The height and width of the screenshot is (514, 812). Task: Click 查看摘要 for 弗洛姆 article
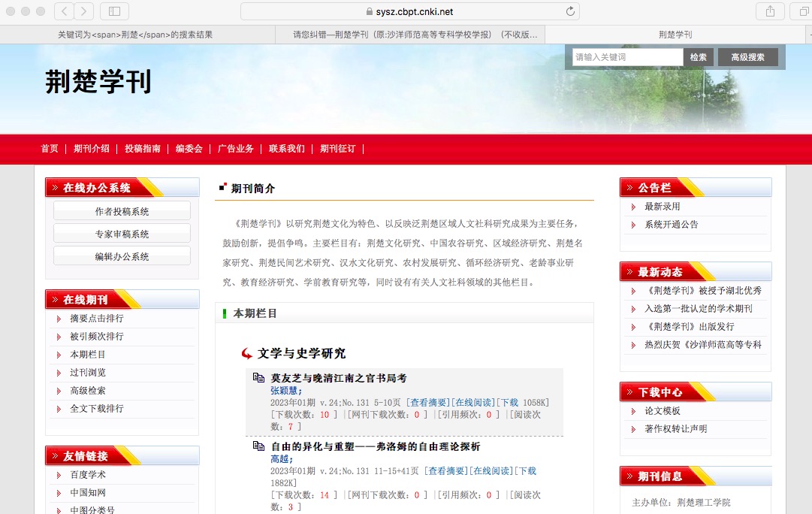tap(446, 471)
